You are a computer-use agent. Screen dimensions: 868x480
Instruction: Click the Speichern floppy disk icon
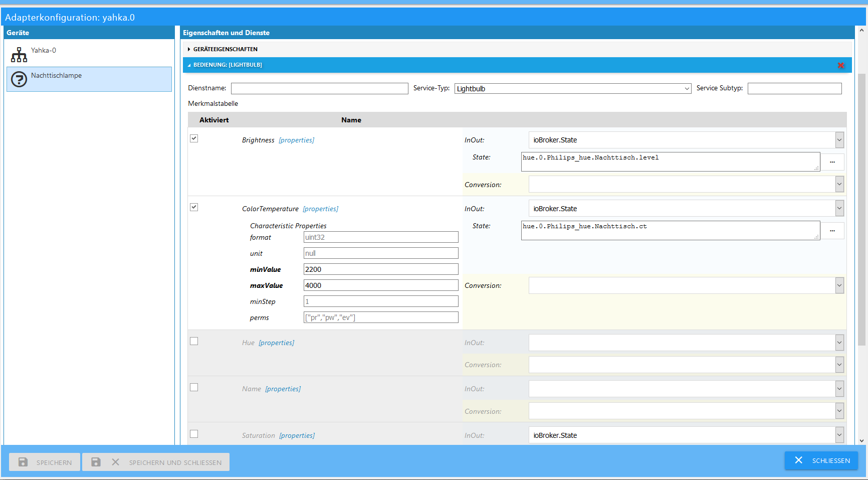[x=23, y=462]
